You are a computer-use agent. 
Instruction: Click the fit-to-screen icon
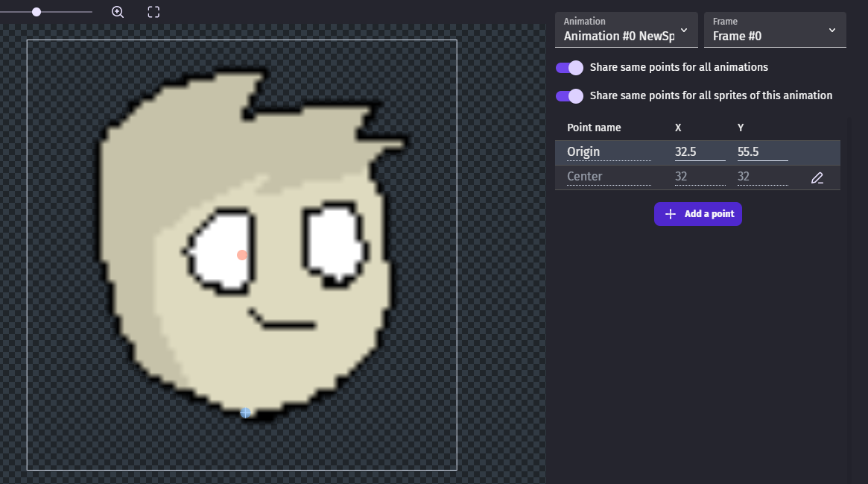153,12
